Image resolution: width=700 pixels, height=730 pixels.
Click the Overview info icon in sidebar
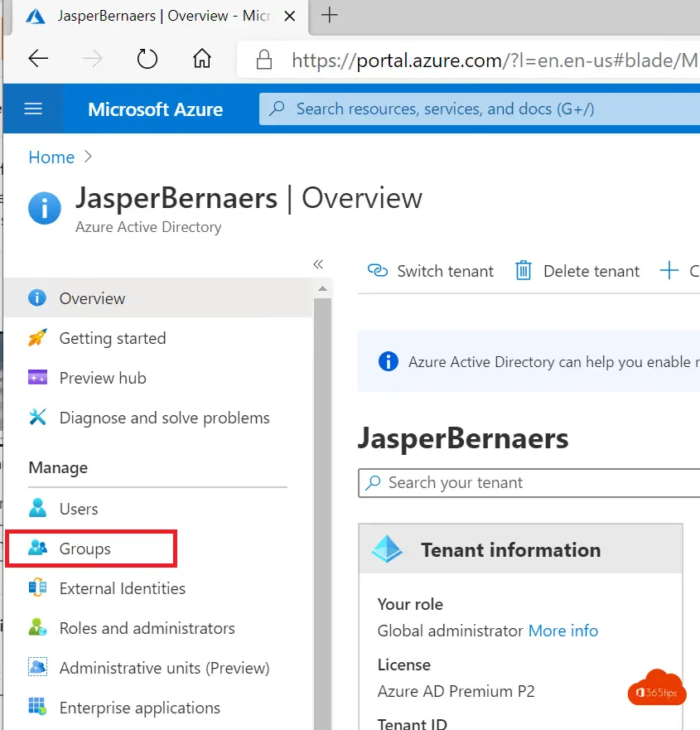(37, 297)
